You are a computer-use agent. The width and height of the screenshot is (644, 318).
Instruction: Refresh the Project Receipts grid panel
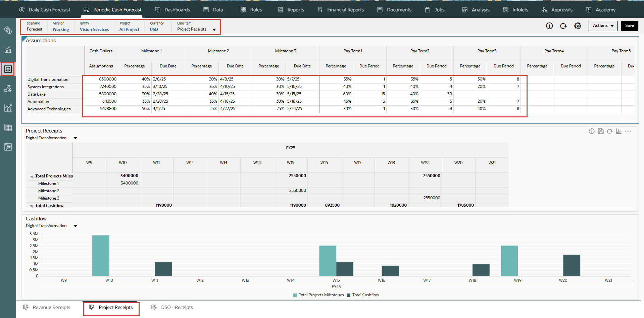point(609,131)
